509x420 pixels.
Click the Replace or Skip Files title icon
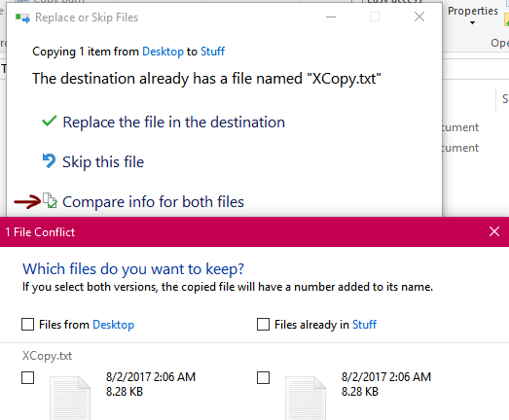pyautogui.click(x=22, y=17)
